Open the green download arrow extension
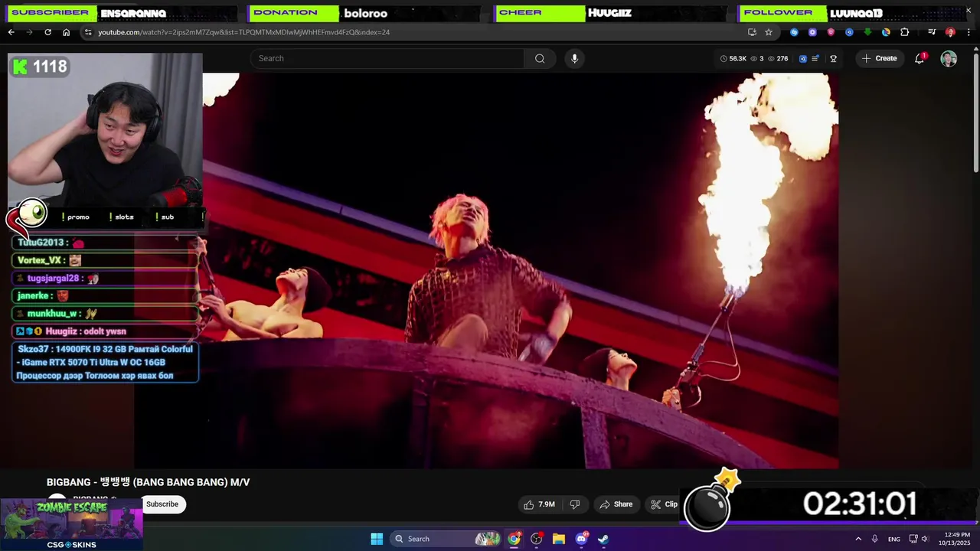The width and height of the screenshot is (980, 551). click(x=867, y=32)
